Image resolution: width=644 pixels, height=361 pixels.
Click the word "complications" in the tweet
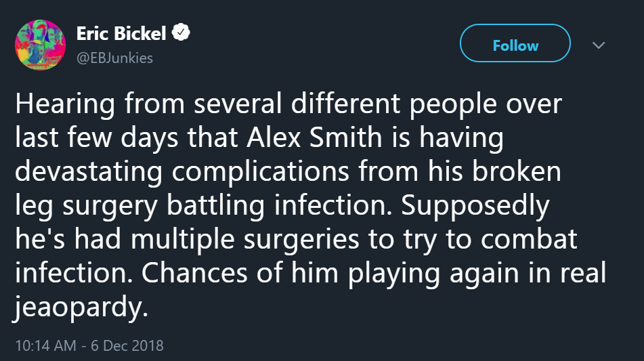coord(261,171)
